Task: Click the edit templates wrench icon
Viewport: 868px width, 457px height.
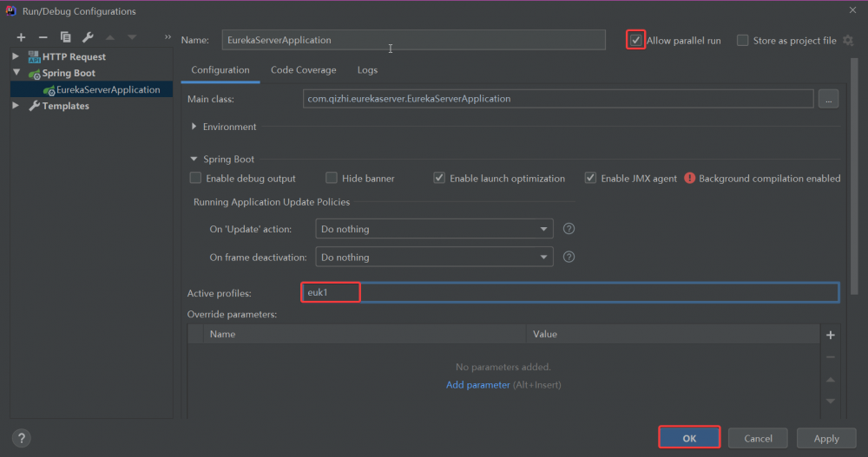Action: click(x=88, y=37)
